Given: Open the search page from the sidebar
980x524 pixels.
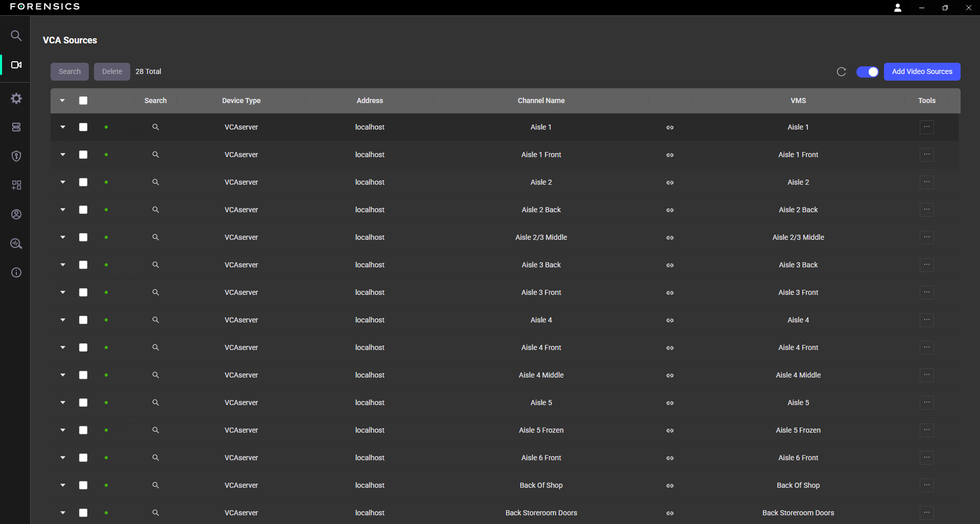Looking at the screenshot, I should click(x=16, y=36).
